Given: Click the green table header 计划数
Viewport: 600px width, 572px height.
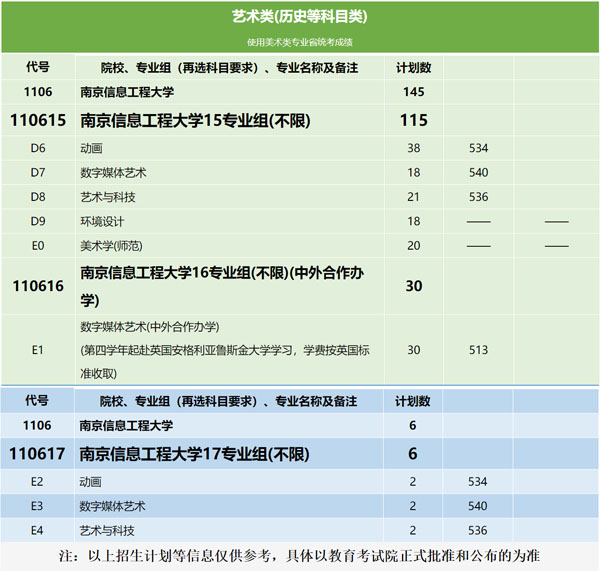Looking at the screenshot, I should [414, 68].
